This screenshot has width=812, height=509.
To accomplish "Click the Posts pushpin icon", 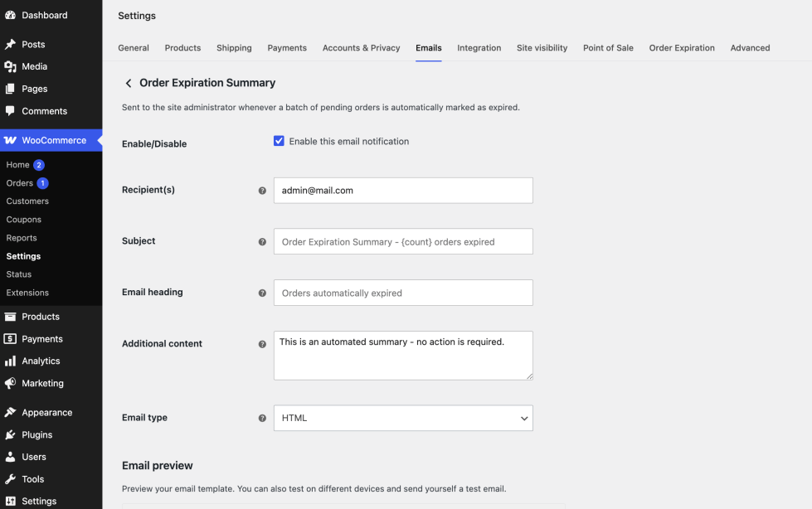I will pos(10,44).
